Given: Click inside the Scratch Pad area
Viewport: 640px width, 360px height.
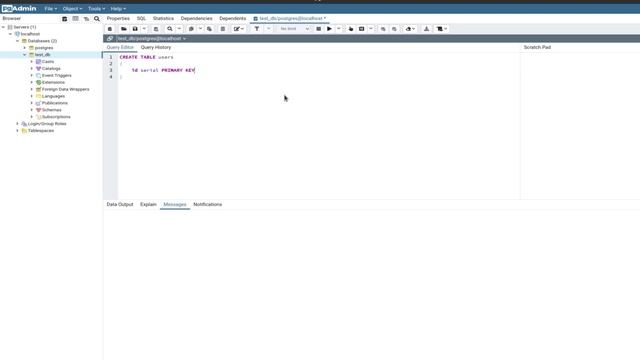Looking at the screenshot, I should click(580, 126).
